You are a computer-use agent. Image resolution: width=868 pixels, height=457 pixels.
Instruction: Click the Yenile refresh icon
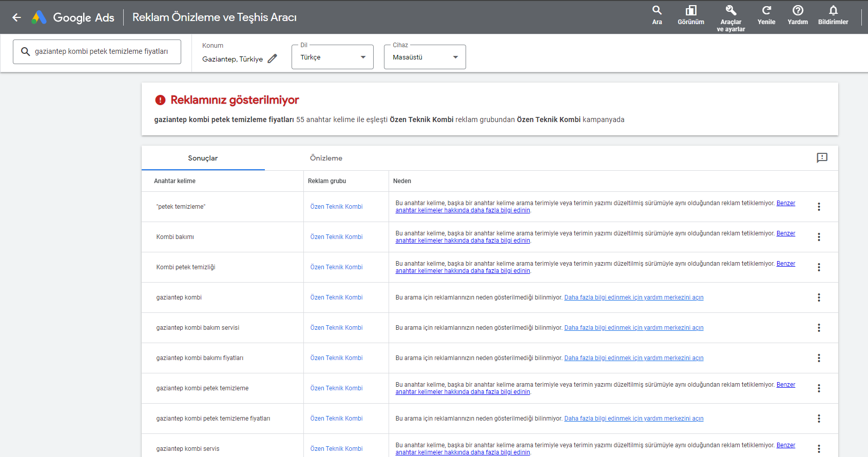[766, 15]
